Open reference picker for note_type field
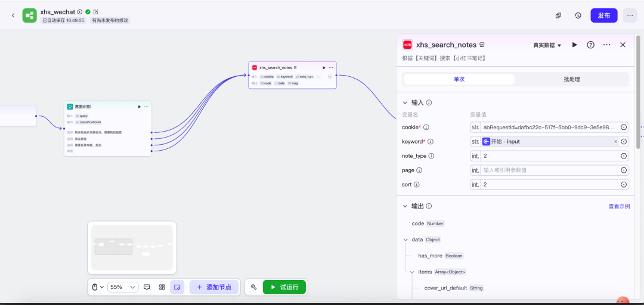The width and height of the screenshot is (644, 305). click(x=624, y=156)
